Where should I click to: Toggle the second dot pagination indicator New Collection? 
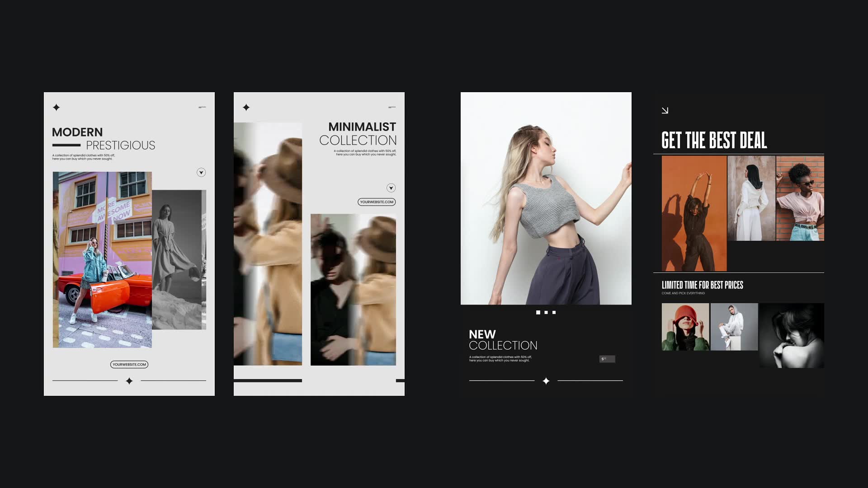coord(546,312)
